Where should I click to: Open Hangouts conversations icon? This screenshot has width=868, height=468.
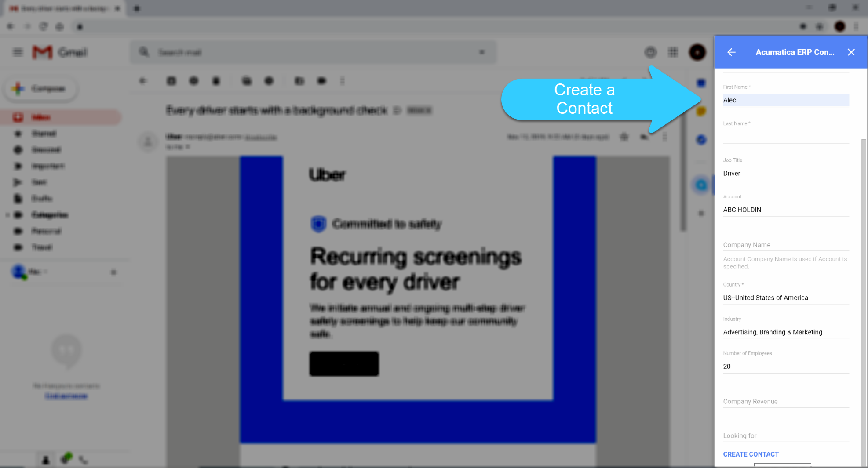66,459
